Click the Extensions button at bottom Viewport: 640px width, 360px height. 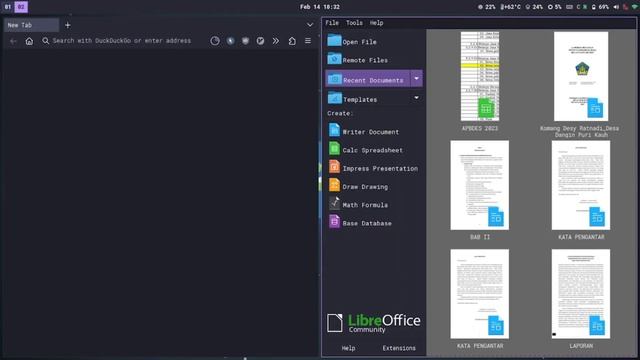click(x=399, y=348)
